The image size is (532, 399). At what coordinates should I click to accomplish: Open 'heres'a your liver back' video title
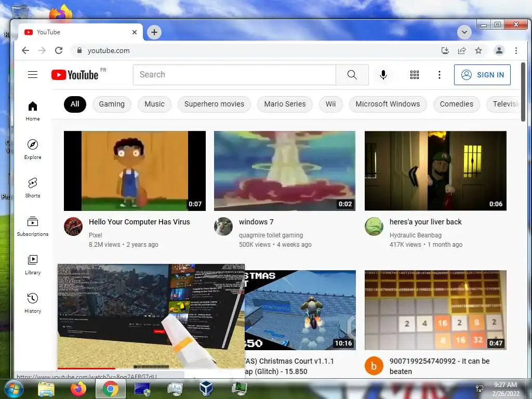pos(425,222)
